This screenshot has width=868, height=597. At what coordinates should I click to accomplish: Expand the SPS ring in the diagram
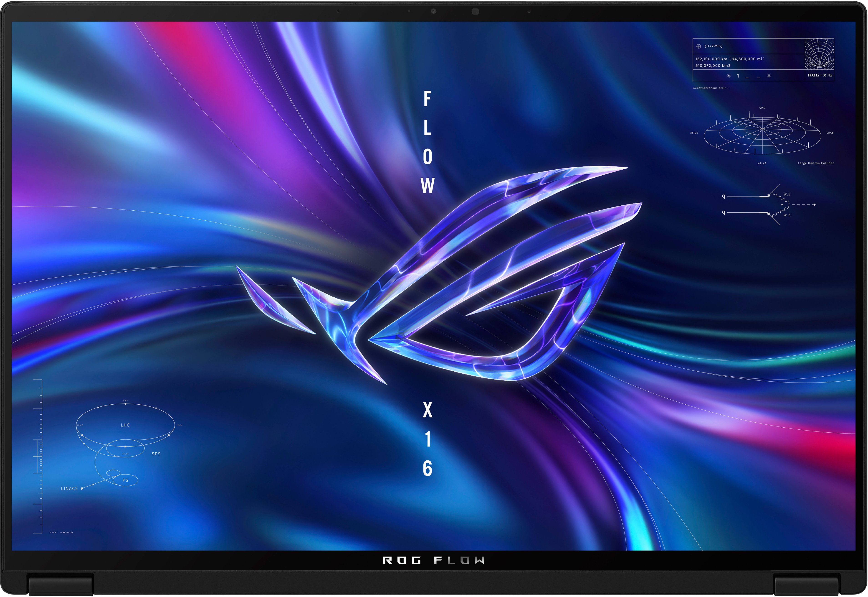[156, 454]
